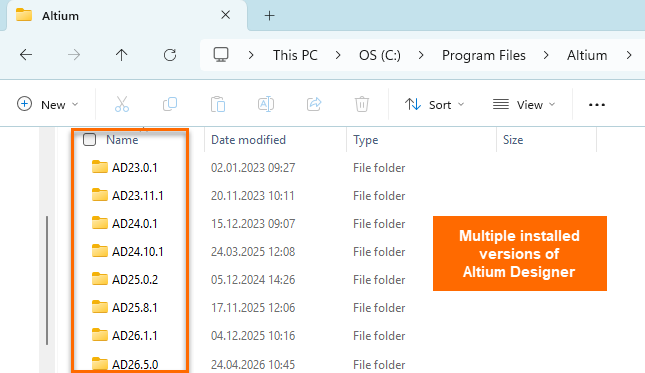
Task: Select the AD26.5.0 folder icon
Action: (x=100, y=364)
